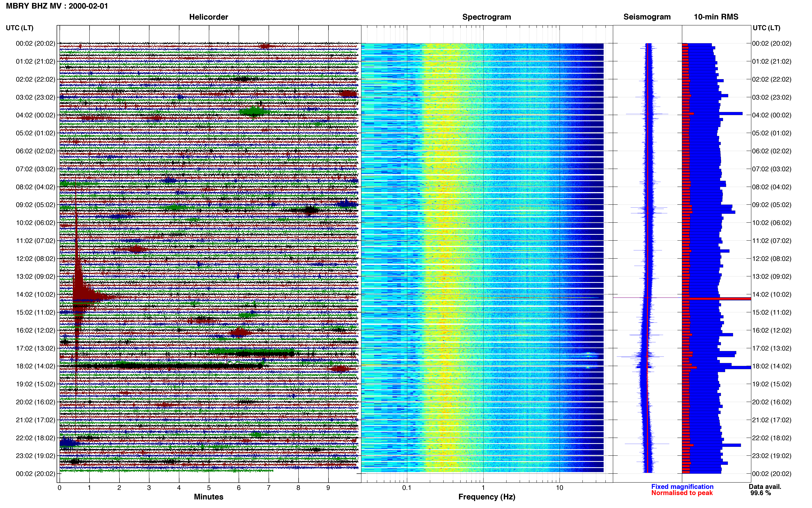Select the 'Spectrogram' panel heading
This screenshot has width=812, height=508.
pyautogui.click(x=487, y=17)
